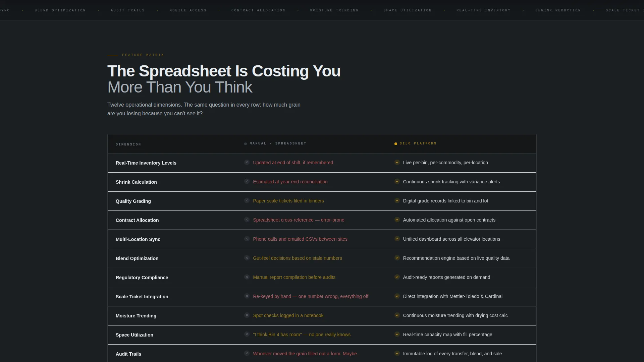Click the checkmark icon beside "Unified dashboard across all elevator"

[397, 239]
